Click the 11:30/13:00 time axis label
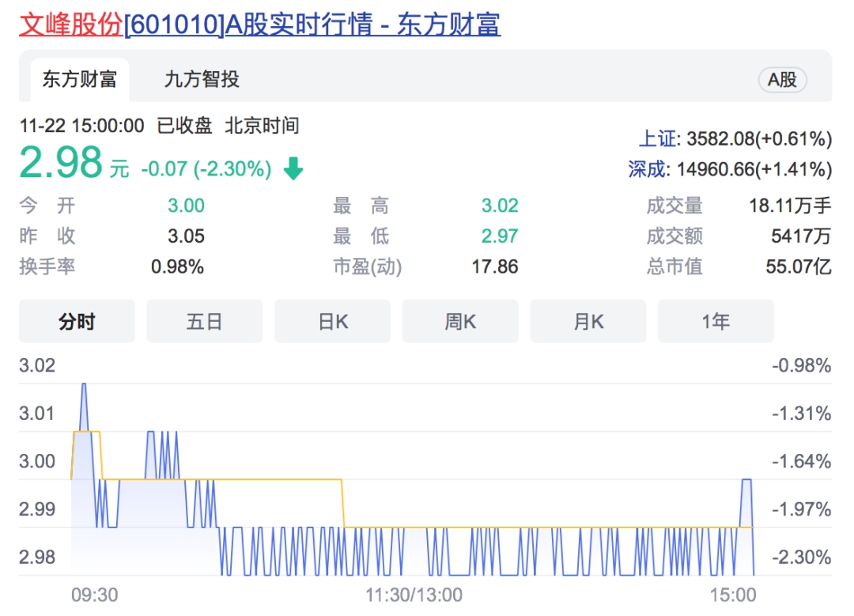Image resolution: width=854 pixels, height=616 pixels. coord(414,595)
